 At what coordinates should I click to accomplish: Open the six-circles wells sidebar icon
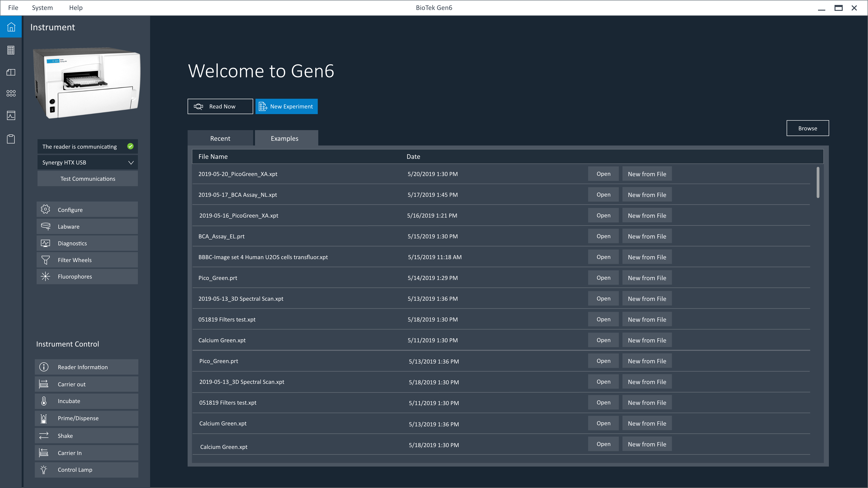tap(11, 93)
